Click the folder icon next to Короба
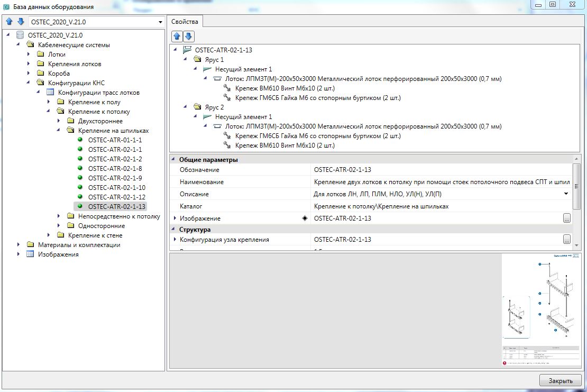This screenshot has height=392, width=587. coord(40,74)
